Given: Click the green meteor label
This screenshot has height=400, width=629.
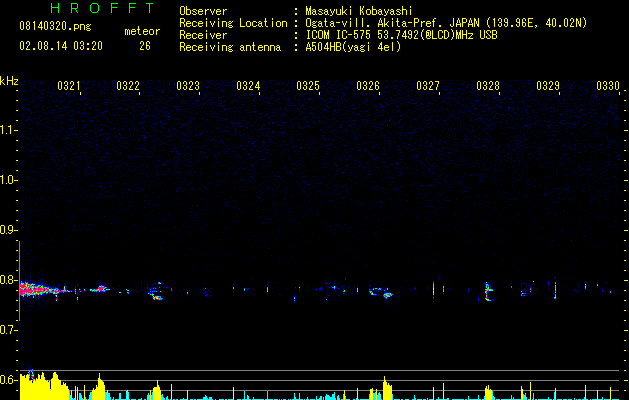Looking at the screenshot, I should pos(142,31).
